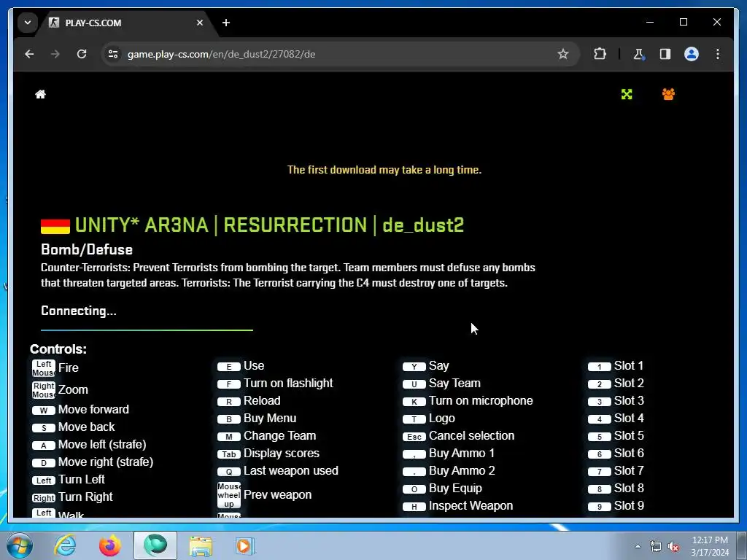747x560 pixels.
Task: Open File Explorer from the taskbar
Action: coord(201,545)
